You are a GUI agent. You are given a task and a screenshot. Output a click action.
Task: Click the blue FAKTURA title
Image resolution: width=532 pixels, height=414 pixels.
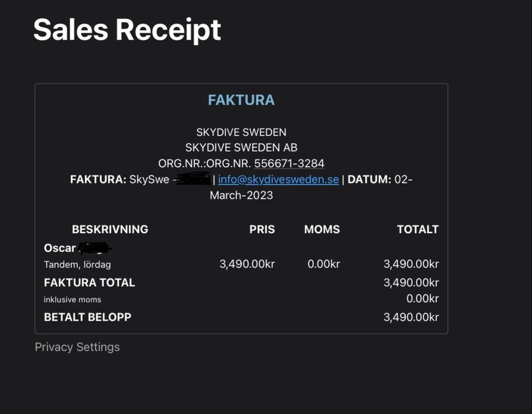(x=241, y=100)
